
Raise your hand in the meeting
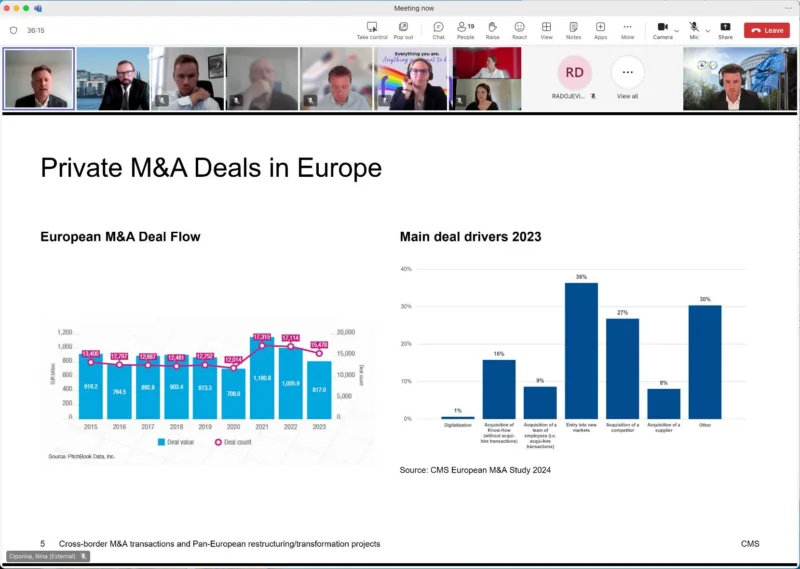(x=493, y=29)
